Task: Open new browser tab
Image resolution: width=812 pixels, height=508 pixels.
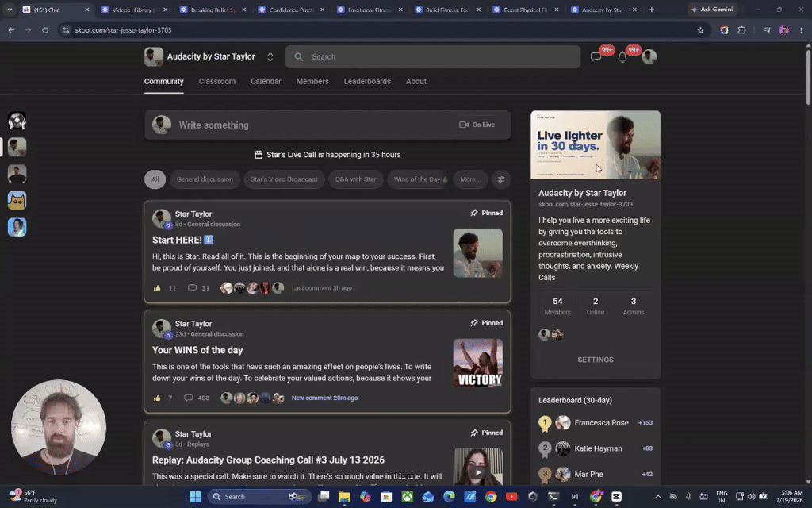Action: 652,10
